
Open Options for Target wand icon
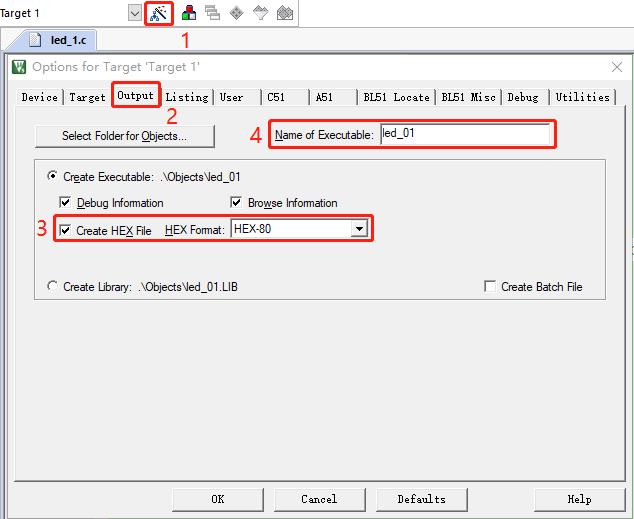coord(158,13)
